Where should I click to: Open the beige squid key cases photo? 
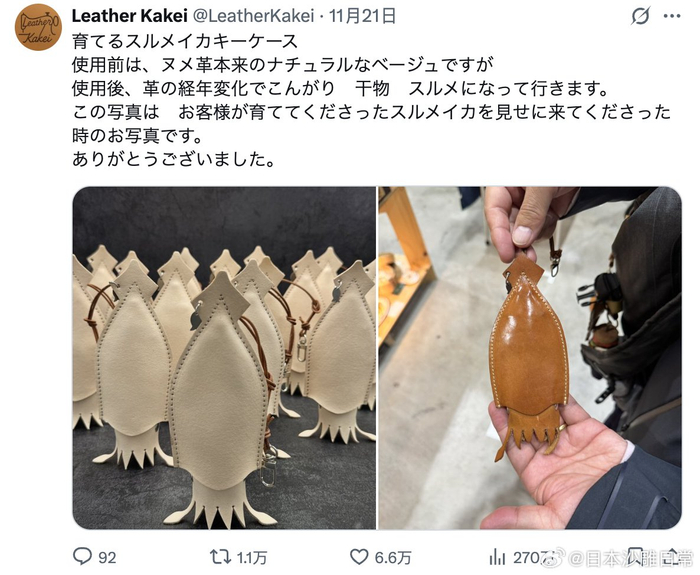coord(224,358)
